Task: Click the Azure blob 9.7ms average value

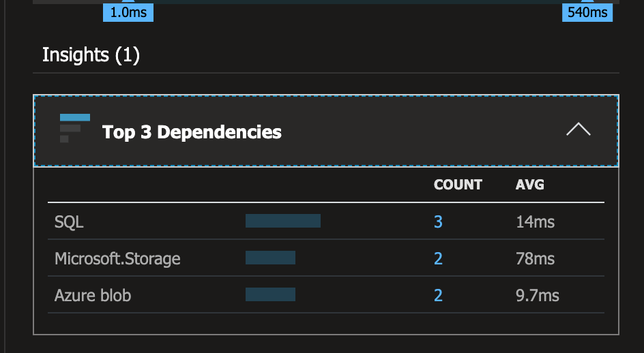Action: tap(538, 296)
